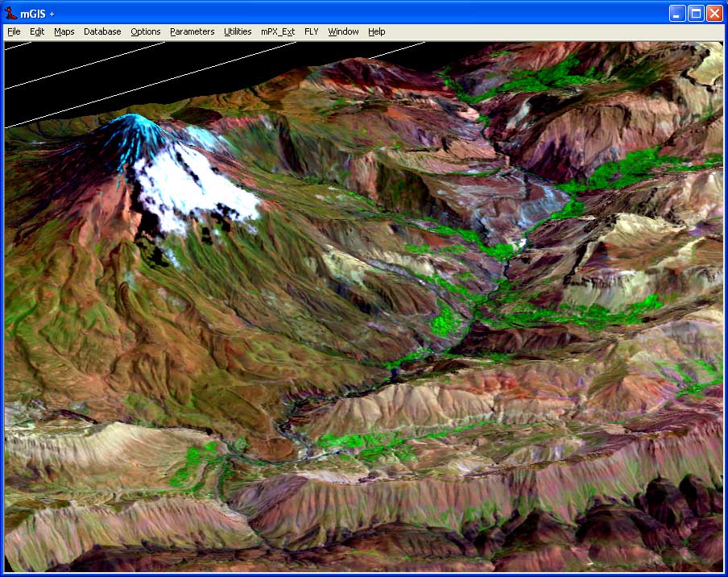Open the Options menu
The image size is (728, 577).
click(x=145, y=31)
